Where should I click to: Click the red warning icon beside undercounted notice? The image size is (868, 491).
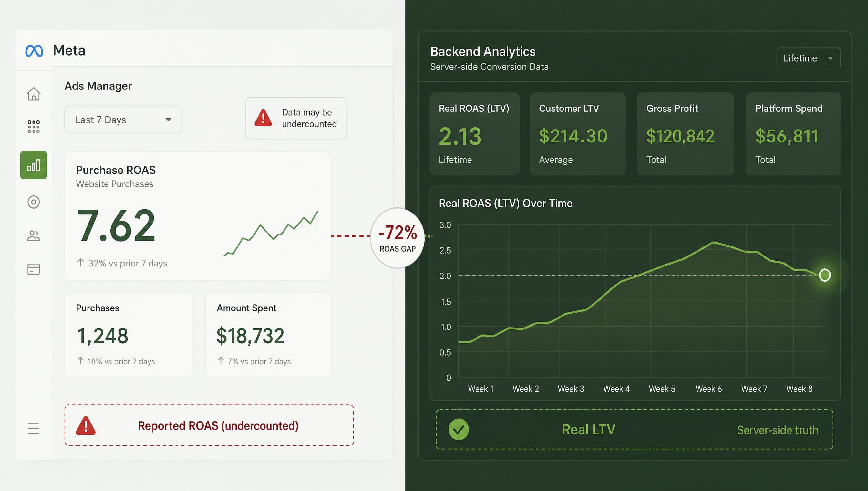[263, 118]
